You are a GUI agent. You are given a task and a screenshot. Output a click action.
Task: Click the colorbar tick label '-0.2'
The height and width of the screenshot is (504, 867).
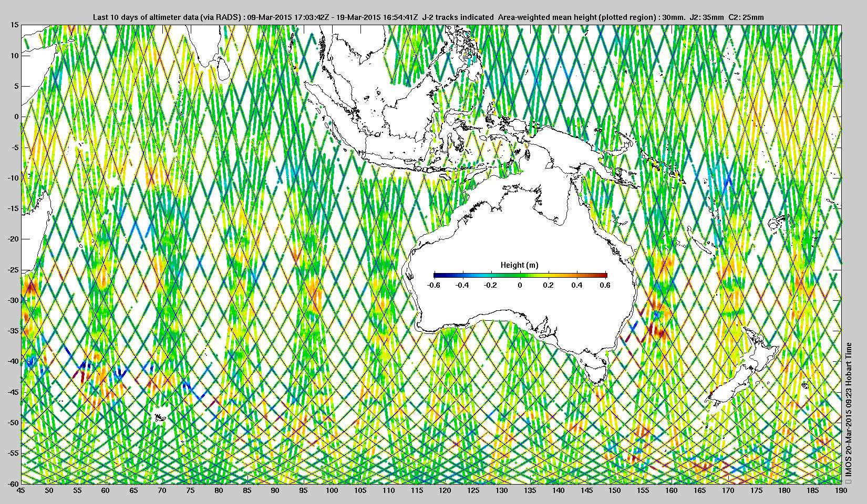491,285
